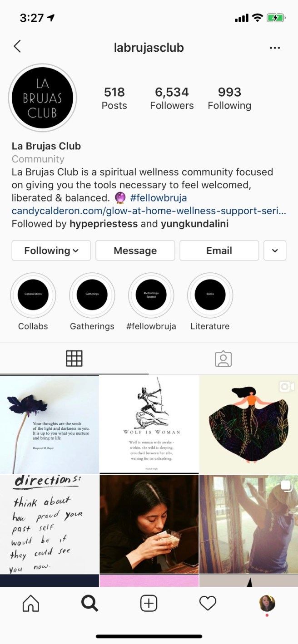Image resolution: width=298 pixels, height=644 pixels.
Task: Tap the back arrow icon
Action: (x=17, y=46)
